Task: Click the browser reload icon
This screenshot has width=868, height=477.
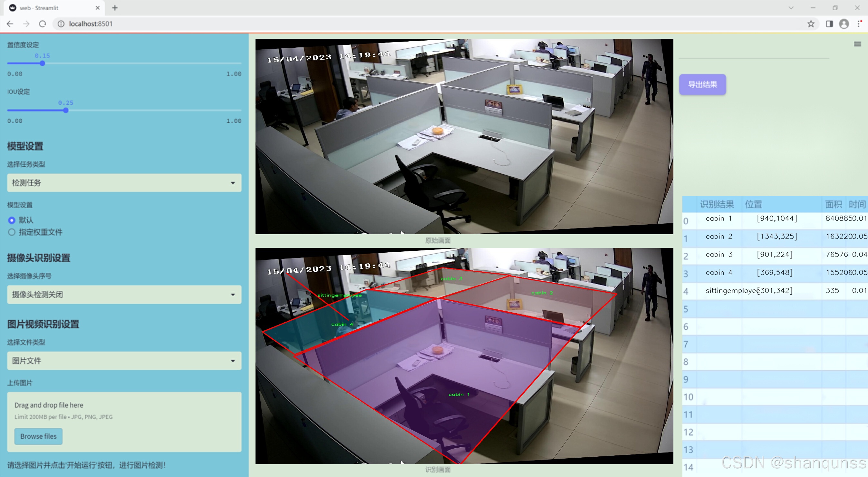Action: click(43, 24)
